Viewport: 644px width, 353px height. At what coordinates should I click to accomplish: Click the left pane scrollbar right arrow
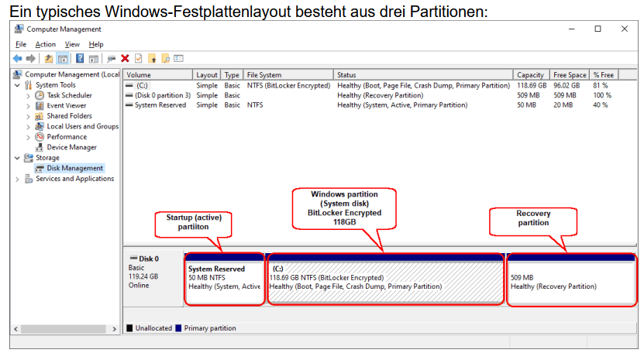coord(114,329)
